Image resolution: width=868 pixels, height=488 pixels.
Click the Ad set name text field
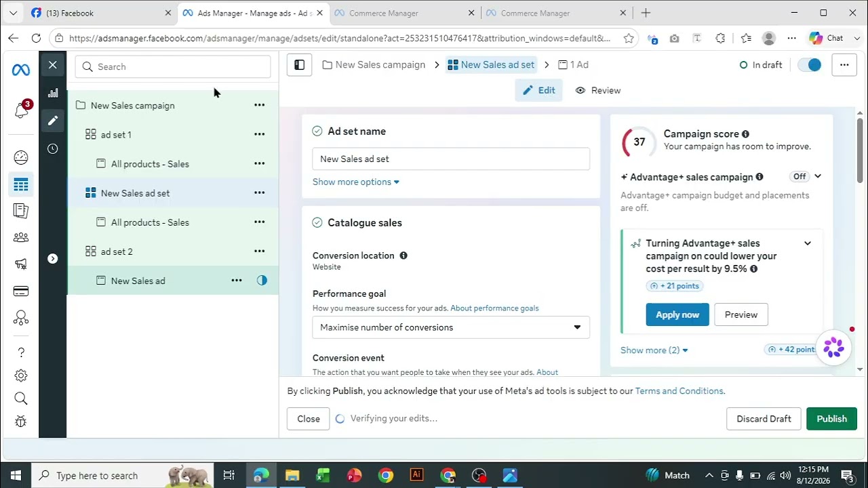pos(451,159)
